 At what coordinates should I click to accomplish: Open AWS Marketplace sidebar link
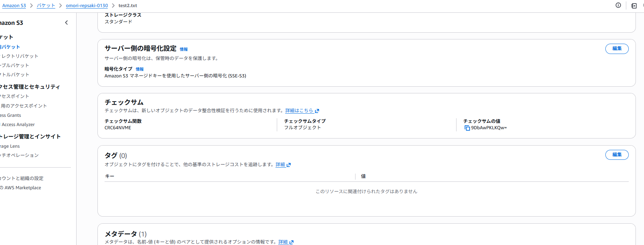click(21, 188)
